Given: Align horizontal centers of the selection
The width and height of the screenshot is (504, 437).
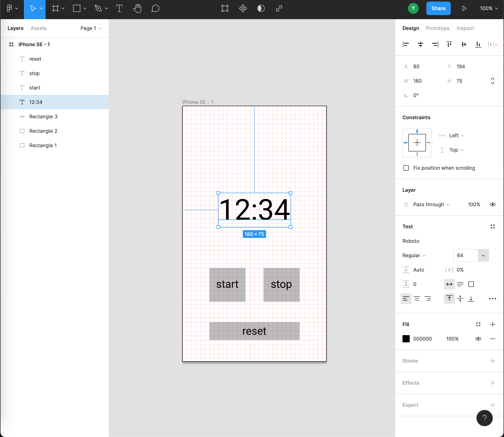Looking at the screenshot, I should tap(420, 44).
